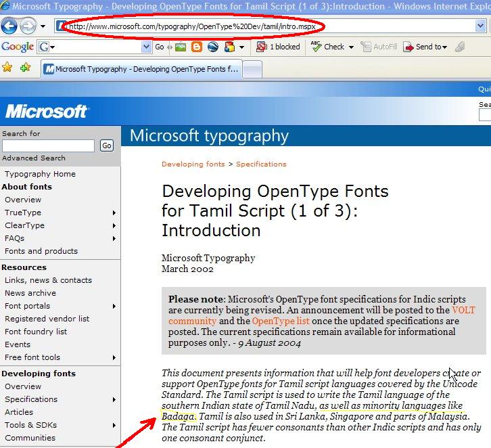Open the Advanced Search link

coord(34,158)
